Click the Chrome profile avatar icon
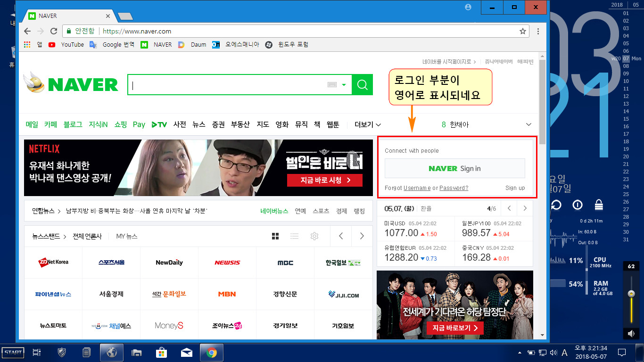644x362 pixels. pyautogui.click(x=468, y=7)
